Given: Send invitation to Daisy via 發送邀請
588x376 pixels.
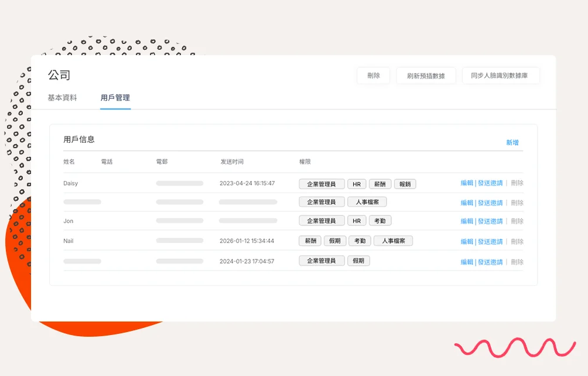Looking at the screenshot, I should coord(490,183).
